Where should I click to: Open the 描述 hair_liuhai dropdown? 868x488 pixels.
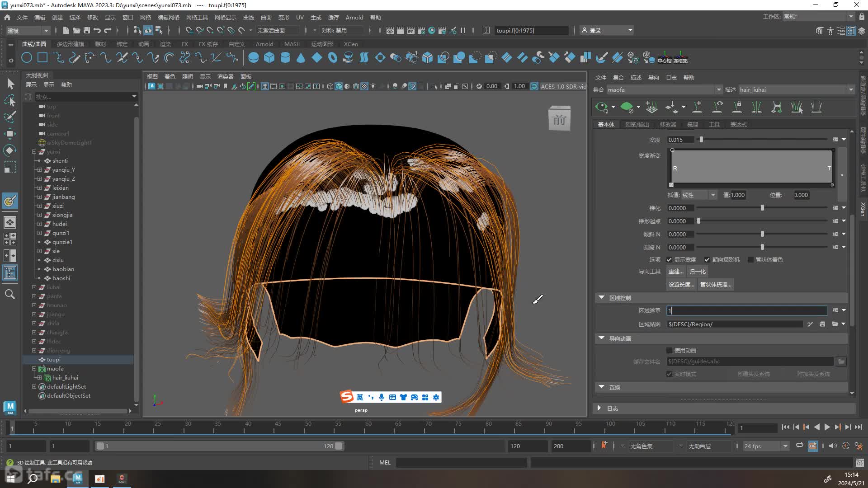pyautogui.click(x=797, y=89)
